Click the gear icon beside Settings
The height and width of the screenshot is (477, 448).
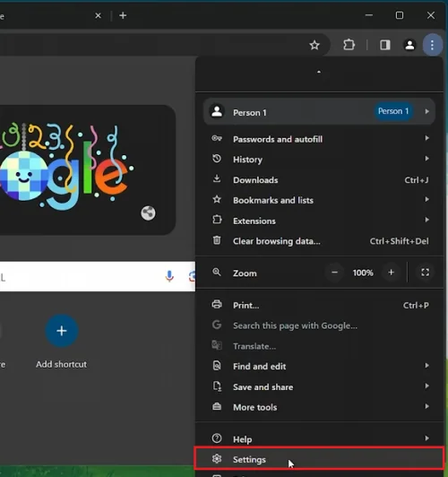pyautogui.click(x=217, y=458)
